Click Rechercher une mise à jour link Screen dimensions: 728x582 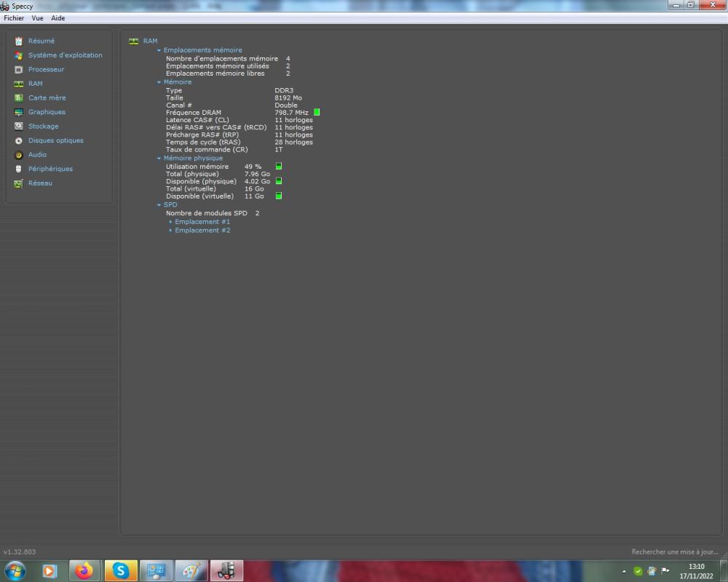pyautogui.click(x=675, y=552)
